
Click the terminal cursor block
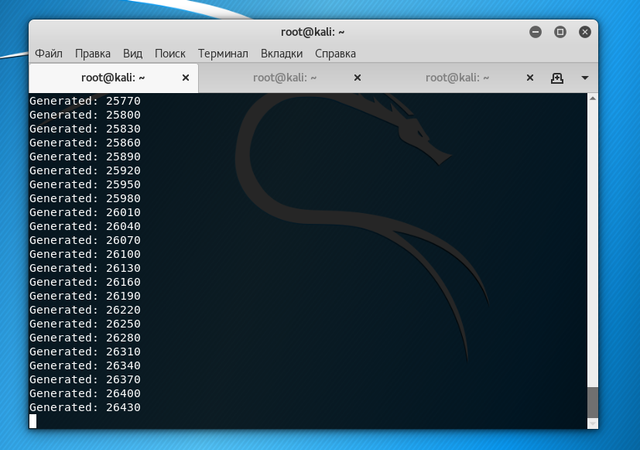click(33, 421)
